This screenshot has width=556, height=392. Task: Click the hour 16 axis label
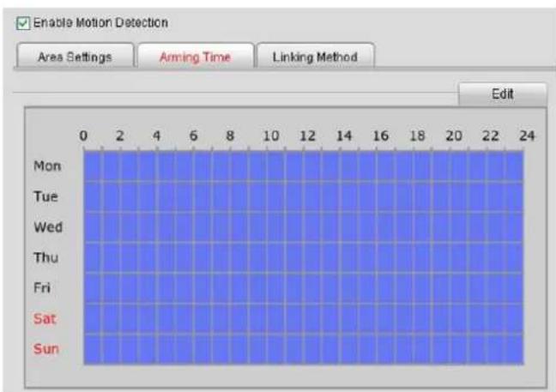(381, 136)
